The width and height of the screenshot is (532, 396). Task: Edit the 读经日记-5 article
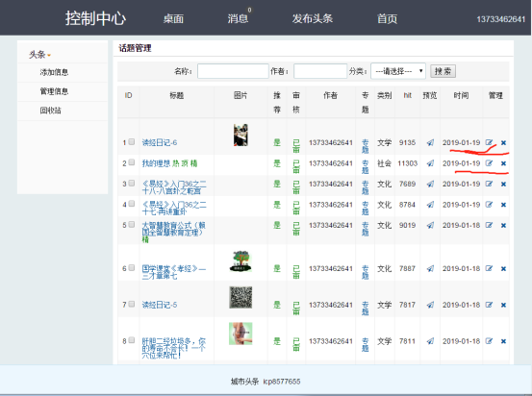point(489,305)
